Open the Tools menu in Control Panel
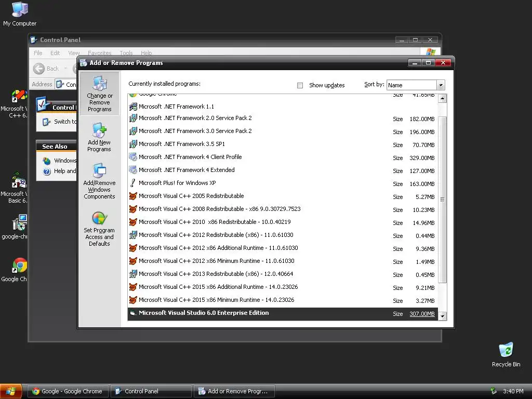This screenshot has width=532, height=399. [126, 53]
